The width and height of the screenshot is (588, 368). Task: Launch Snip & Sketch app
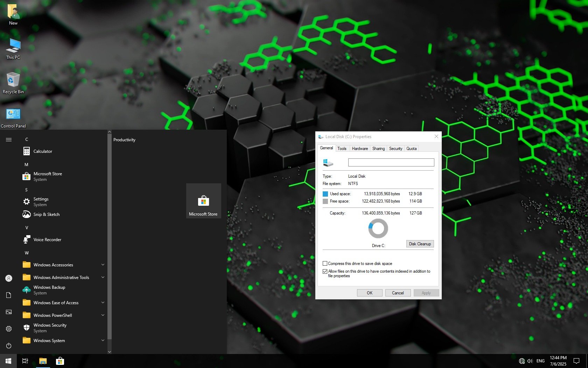tap(46, 214)
